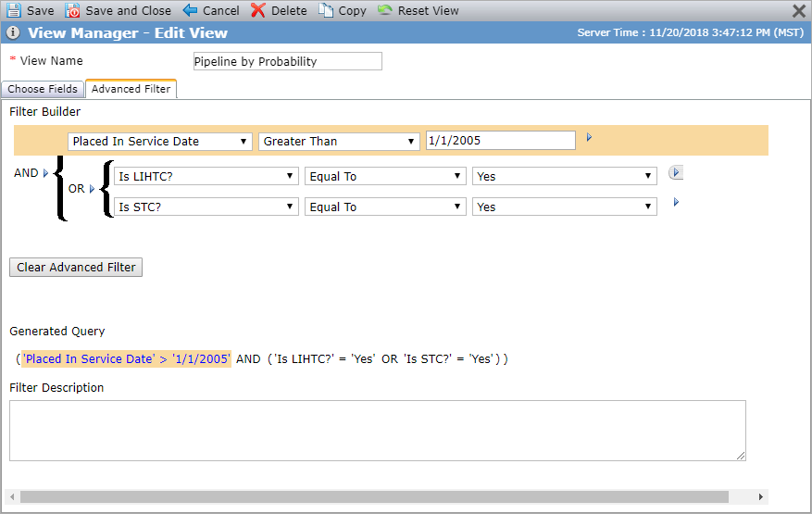Click the Save label in toolbar

pos(41,10)
